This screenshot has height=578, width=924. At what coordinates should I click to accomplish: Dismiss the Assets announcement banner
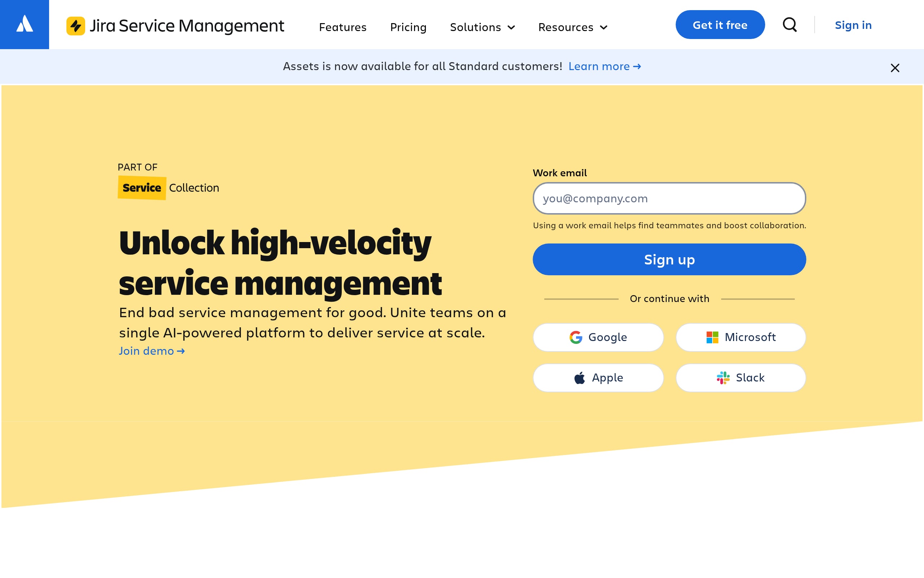(895, 68)
